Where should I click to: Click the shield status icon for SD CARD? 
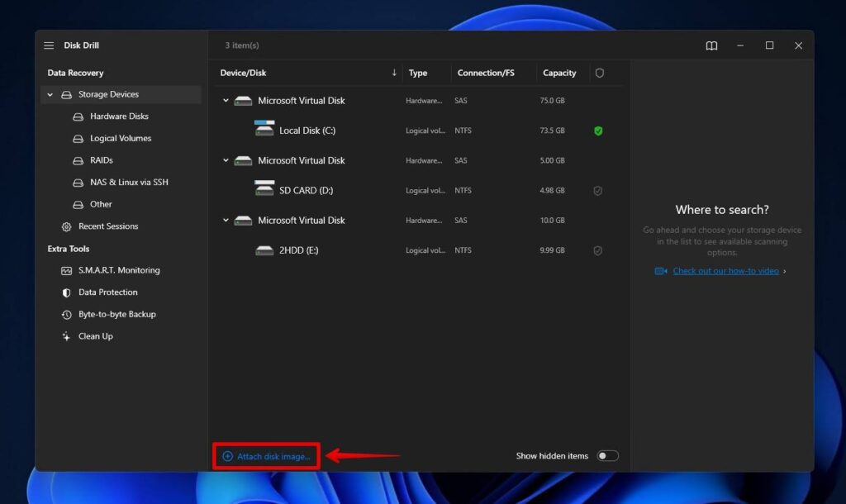click(x=598, y=190)
